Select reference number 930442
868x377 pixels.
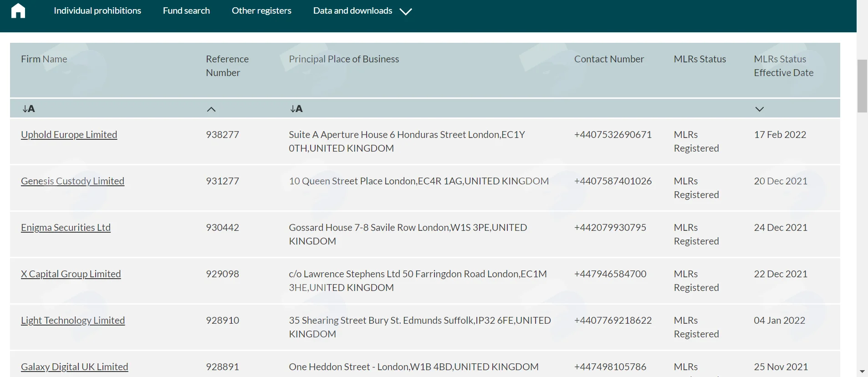coord(222,228)
